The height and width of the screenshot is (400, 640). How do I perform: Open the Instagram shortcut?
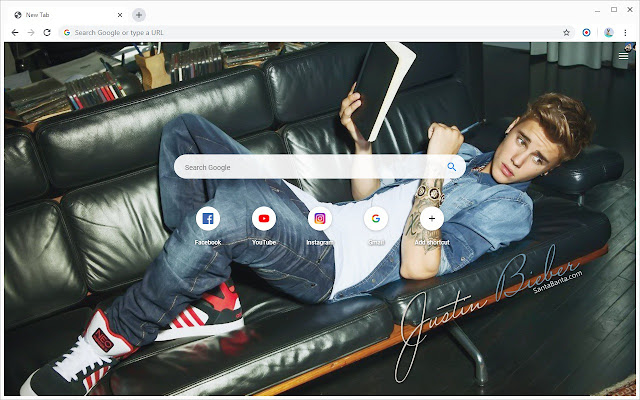click(320, 219)
